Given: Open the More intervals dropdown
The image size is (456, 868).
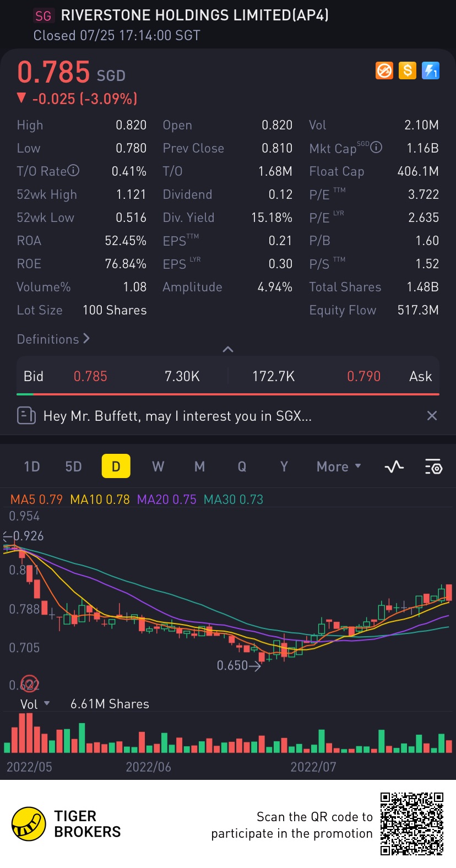Looking at the screenshot, I should coord(339,466).
